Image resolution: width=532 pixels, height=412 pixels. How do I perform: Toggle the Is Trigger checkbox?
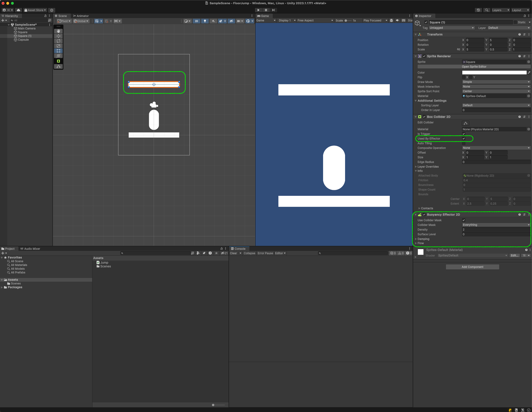pos(463,134)
